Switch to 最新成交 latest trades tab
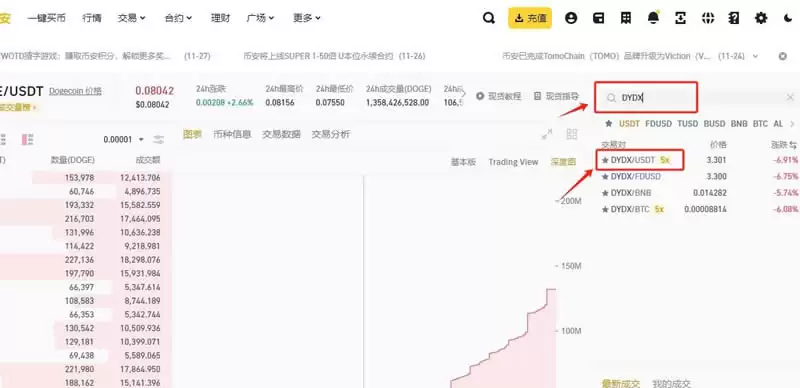800x388 pixels. (x=620, y=383)
